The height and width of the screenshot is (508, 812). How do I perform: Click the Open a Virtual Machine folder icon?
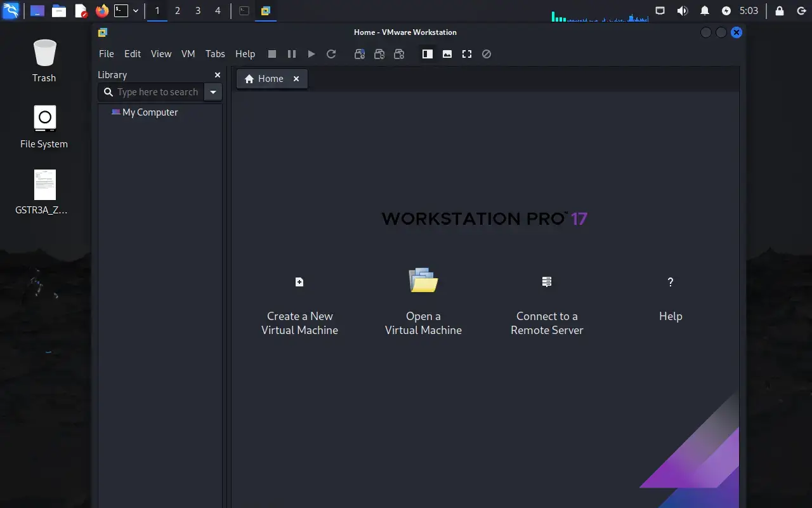[x=423, y=280]
